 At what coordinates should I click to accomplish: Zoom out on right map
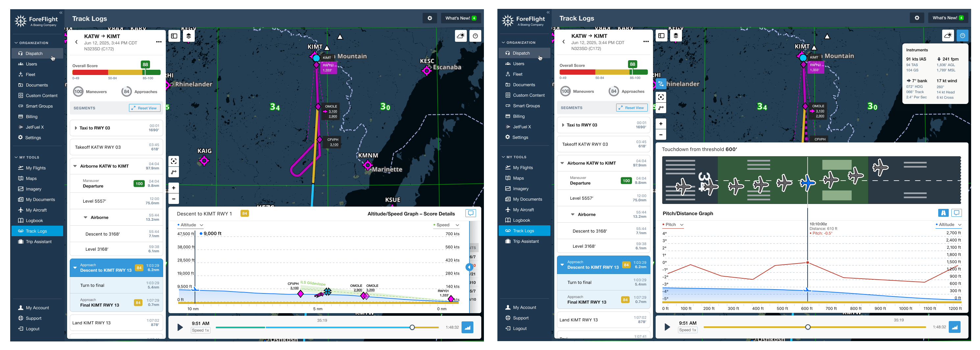pos(661,135)
